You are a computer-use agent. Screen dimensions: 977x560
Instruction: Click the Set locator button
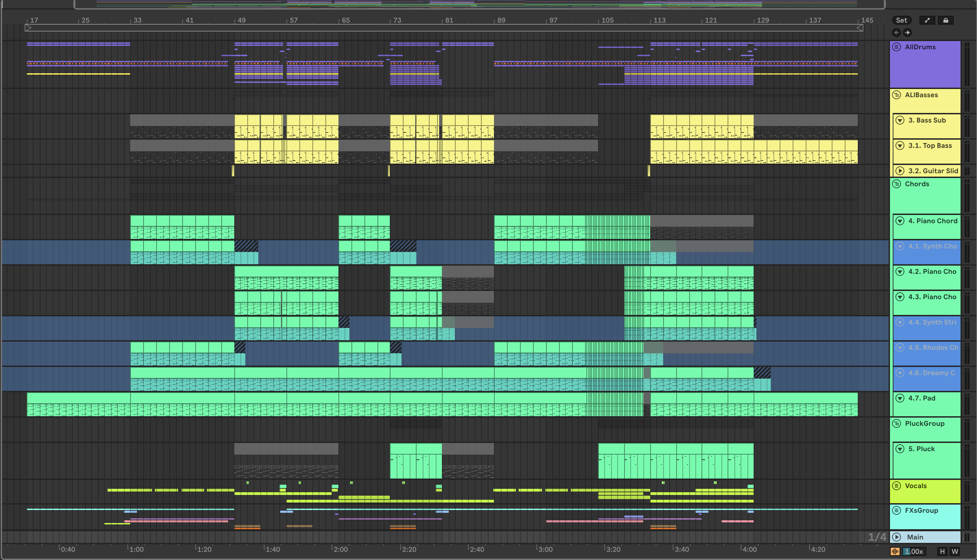pyautogui.click(x=901, y=21)
